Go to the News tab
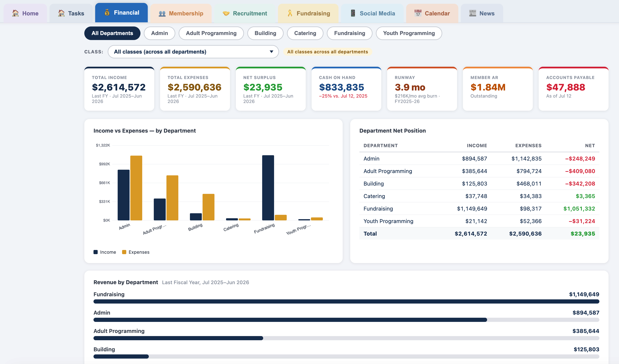 tap(482, 13)
